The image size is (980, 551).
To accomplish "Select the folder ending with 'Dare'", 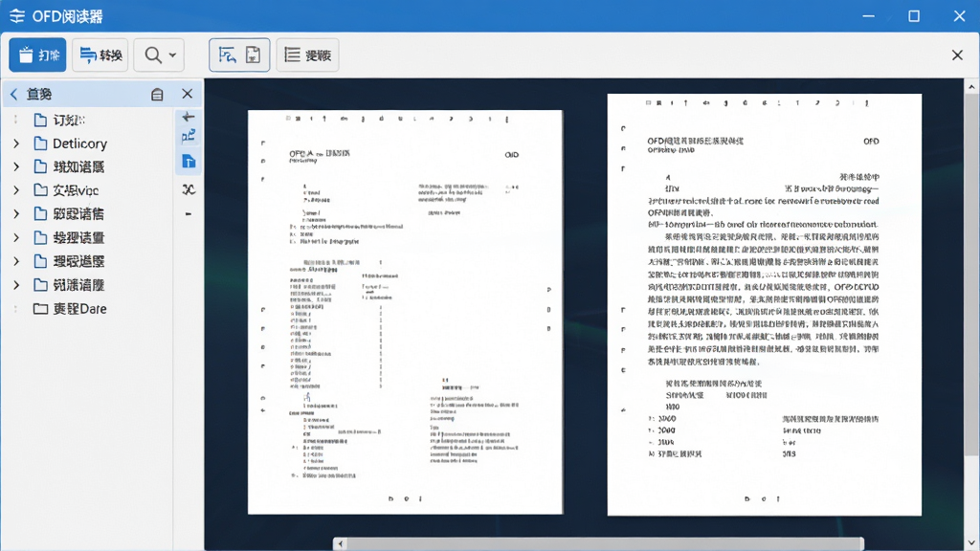I will click(69, 309).
